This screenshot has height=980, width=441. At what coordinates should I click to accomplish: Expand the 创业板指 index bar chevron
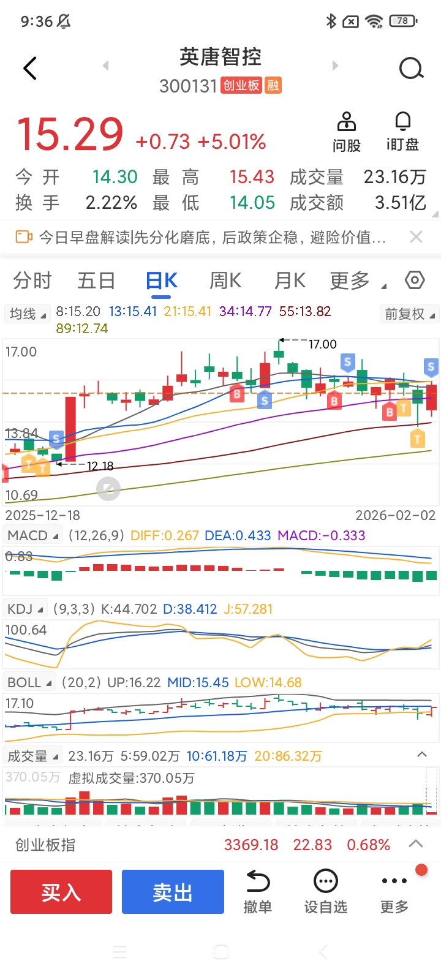coord(416,844)
